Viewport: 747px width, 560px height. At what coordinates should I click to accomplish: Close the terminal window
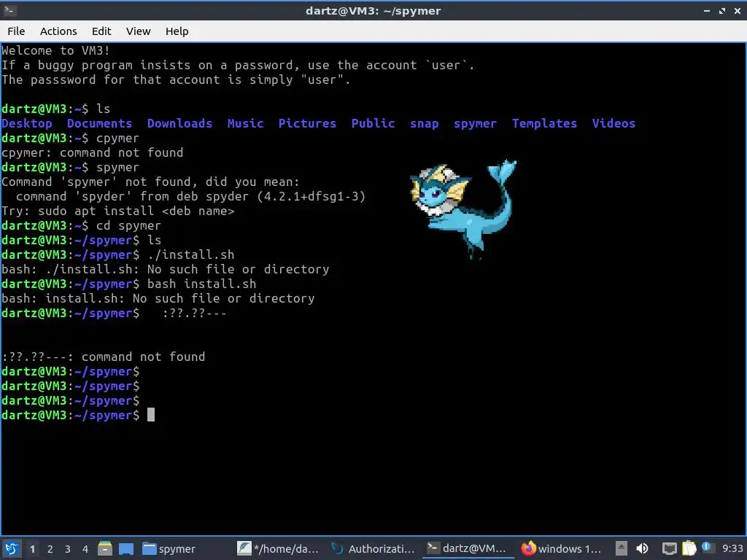coord(738,10)
